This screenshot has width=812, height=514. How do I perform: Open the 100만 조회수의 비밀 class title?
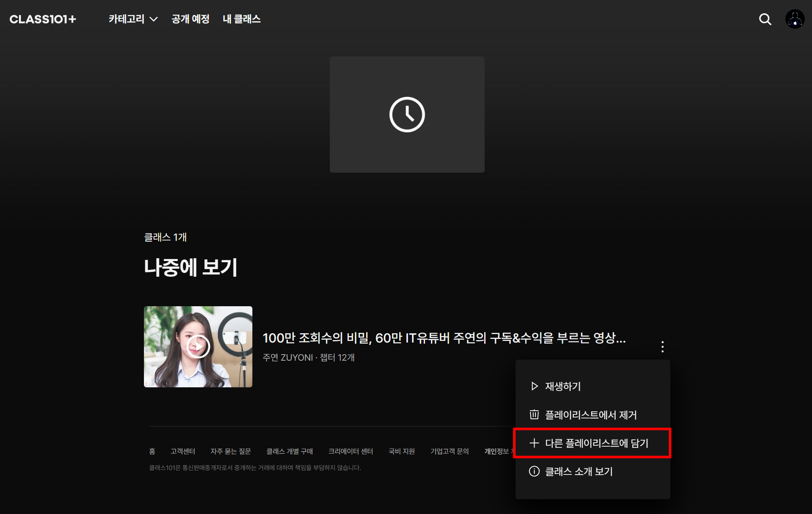[443, 338]
